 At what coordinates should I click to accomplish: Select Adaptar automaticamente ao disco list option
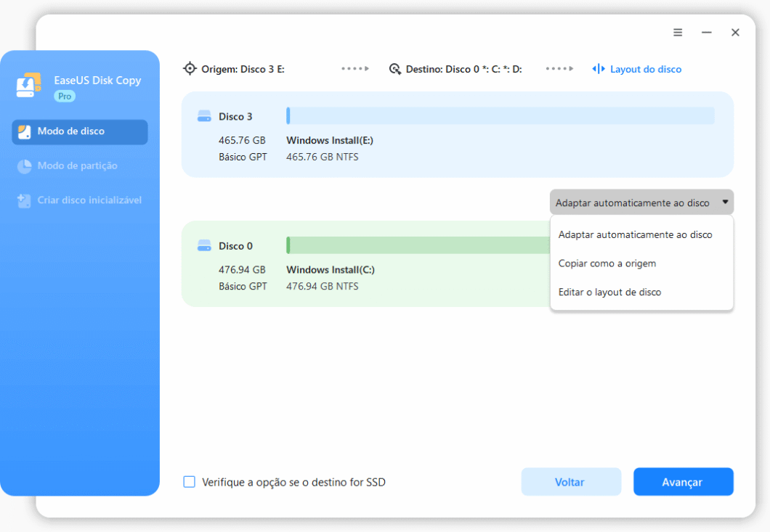(635, 234)
